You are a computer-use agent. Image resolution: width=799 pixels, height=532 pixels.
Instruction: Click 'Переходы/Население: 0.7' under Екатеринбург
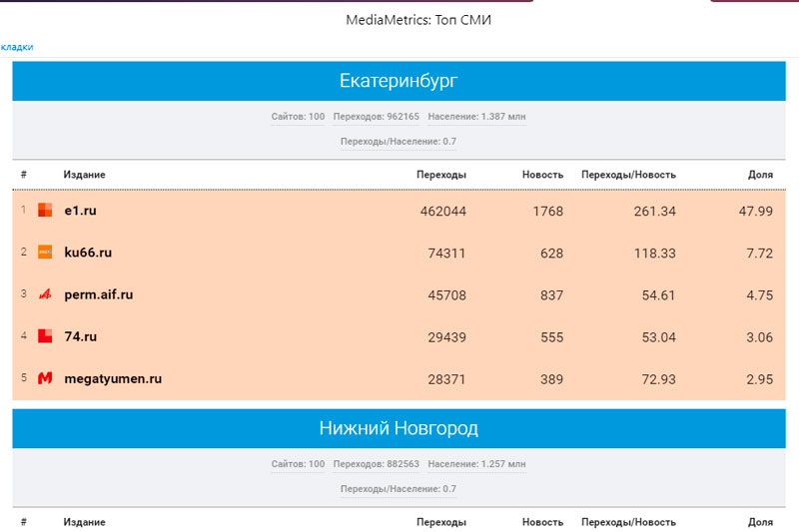point(399,142)
